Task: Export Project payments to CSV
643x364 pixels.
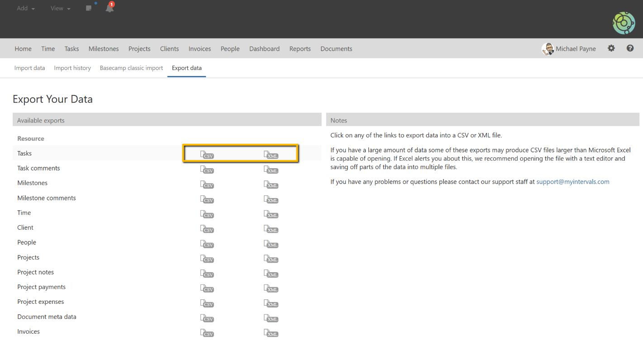Action: 207,289
